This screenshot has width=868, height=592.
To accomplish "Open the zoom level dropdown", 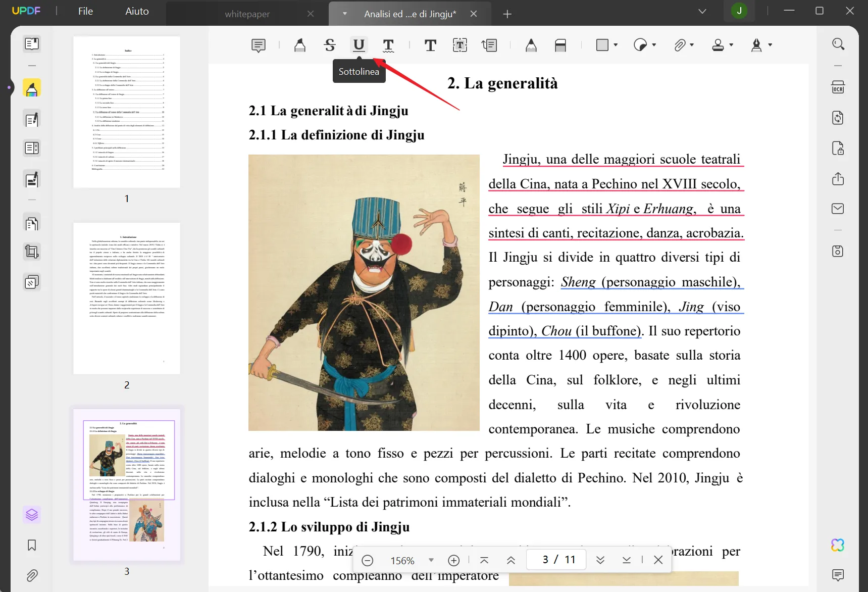I will click(431, 560).
